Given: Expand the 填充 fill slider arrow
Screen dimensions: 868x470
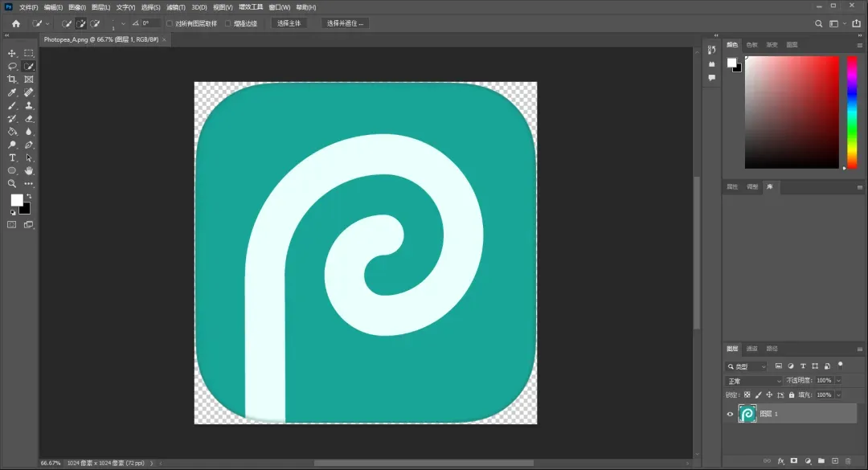Looking at the screenshot, I should pos(838,394).
